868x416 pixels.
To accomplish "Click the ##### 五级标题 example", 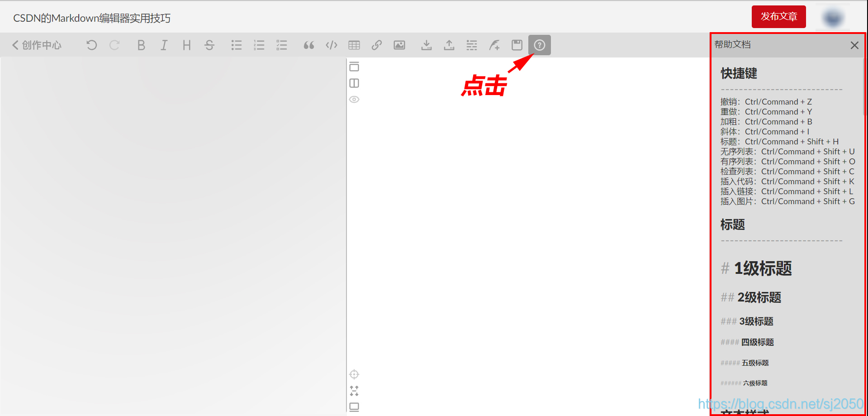I will [745, 363].
